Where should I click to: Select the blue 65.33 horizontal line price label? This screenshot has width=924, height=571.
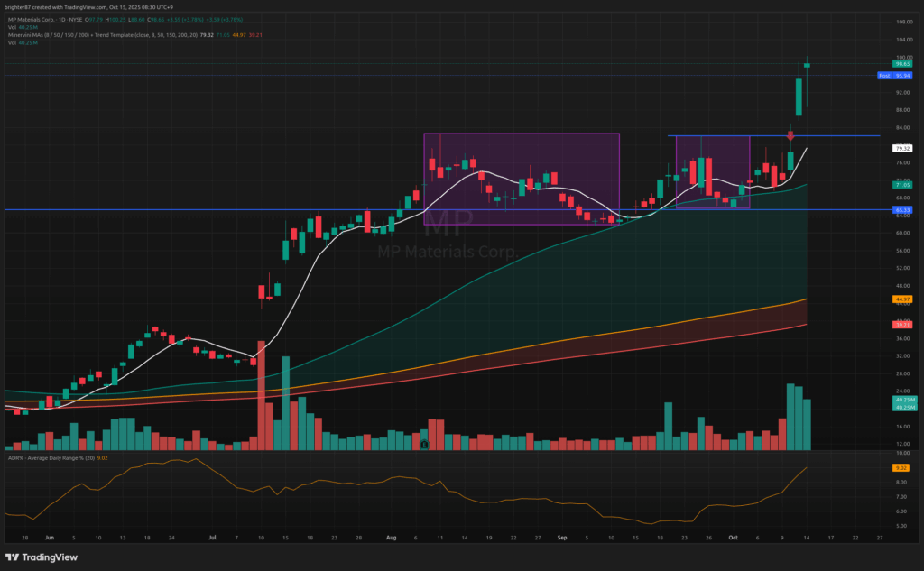901,210
